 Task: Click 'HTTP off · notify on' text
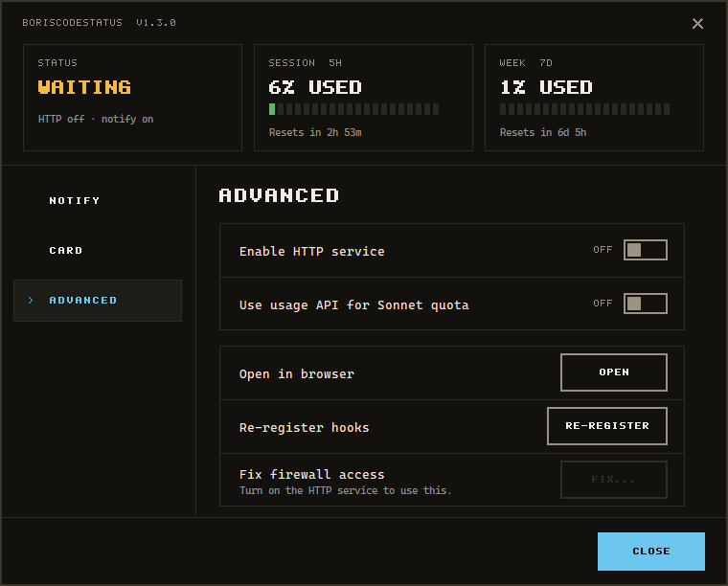96,120
